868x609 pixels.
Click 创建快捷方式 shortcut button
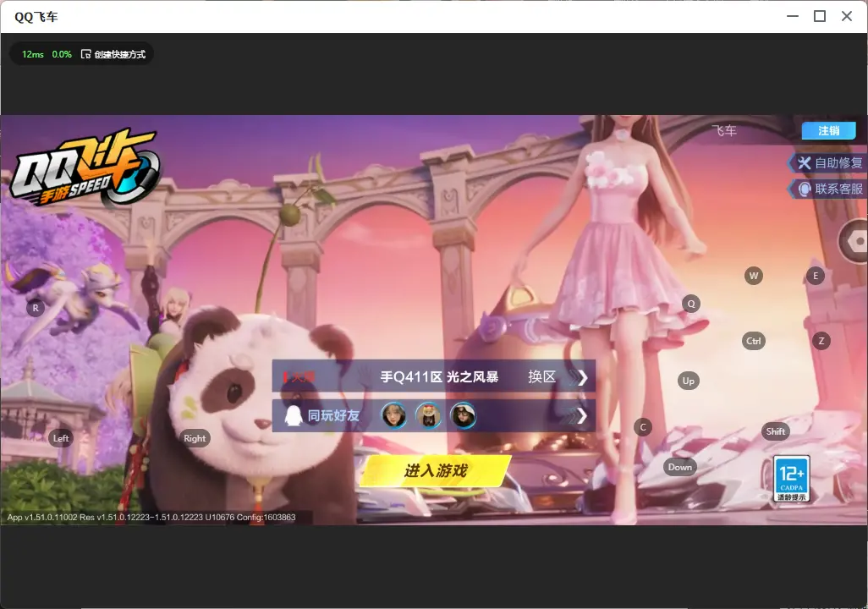point(113,54)
